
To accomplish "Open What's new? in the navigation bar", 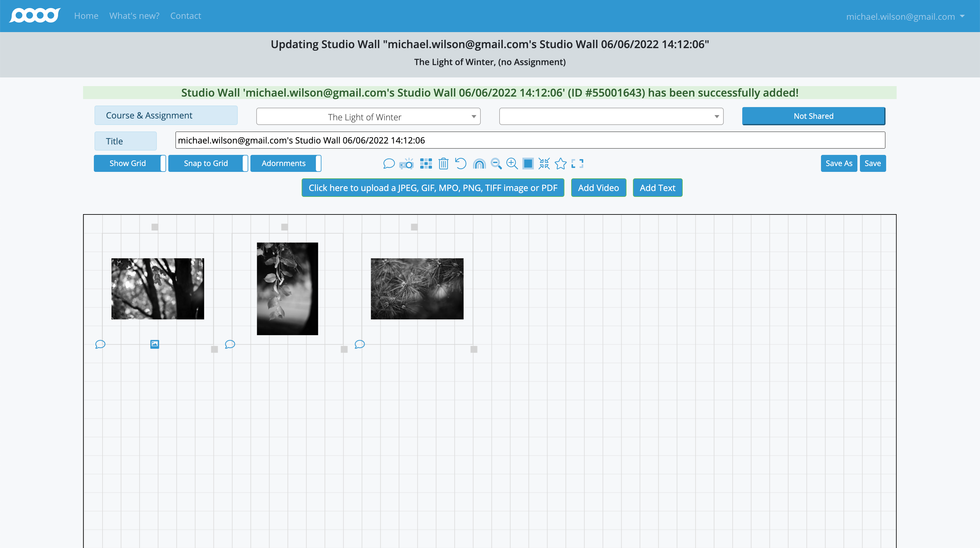I will [x=134, y=16].
